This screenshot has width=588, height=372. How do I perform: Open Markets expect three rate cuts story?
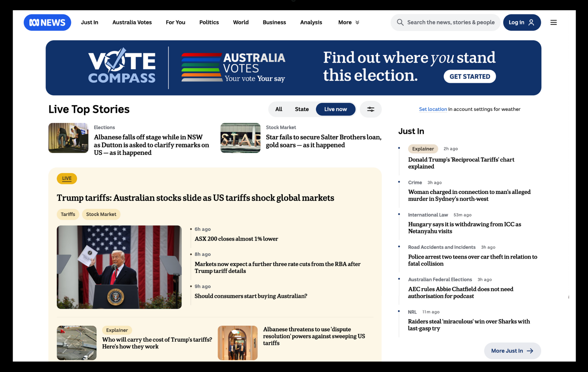tap(278, 267)
